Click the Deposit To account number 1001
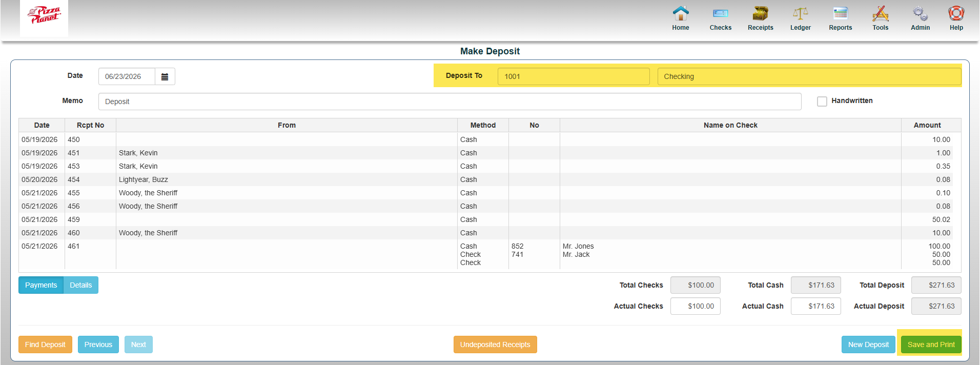This screenshot has width=980, height=365. pyautogui.click(x=574, y=76)
